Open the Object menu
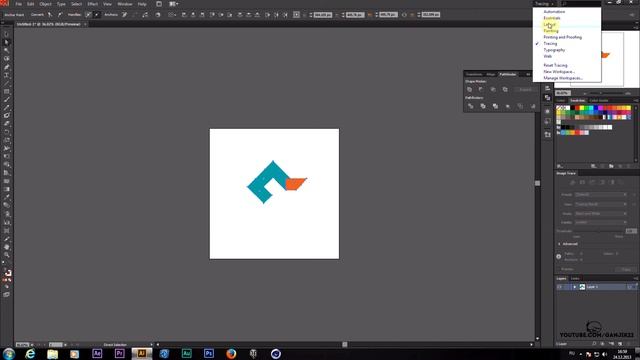 tap(45, 4)
